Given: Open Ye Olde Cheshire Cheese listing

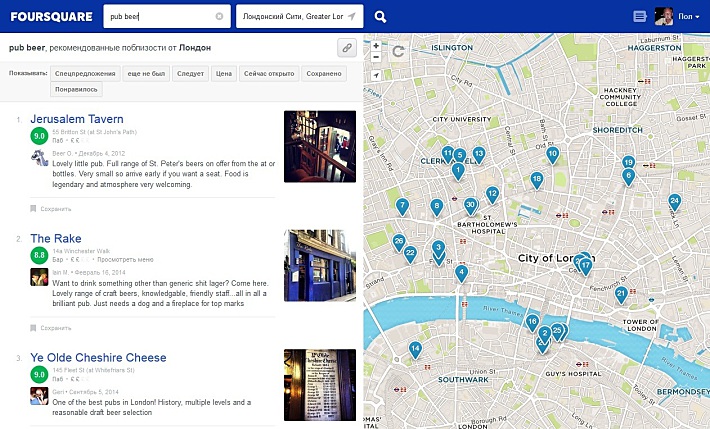Looking at the screenshot, I should (98, 357).
